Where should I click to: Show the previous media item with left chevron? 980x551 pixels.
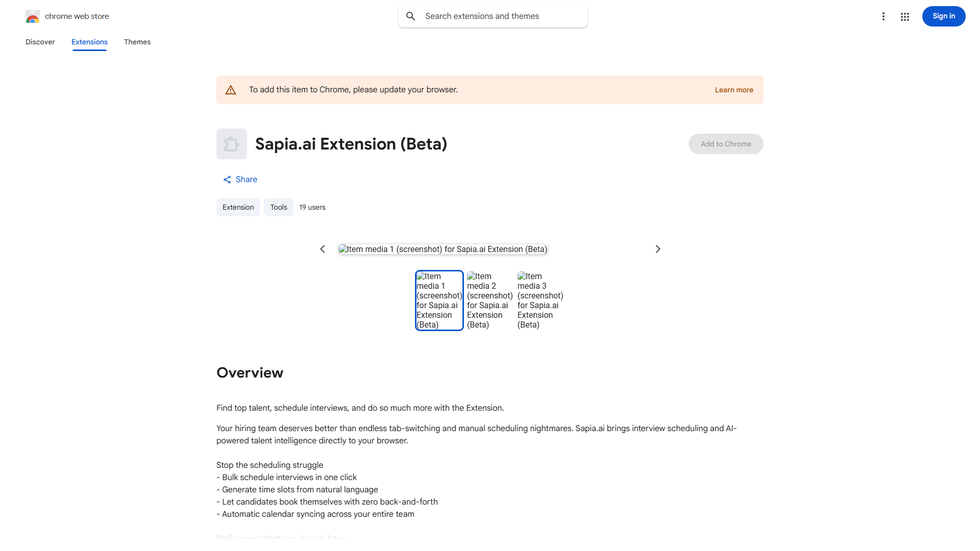(x=322, y=249)
